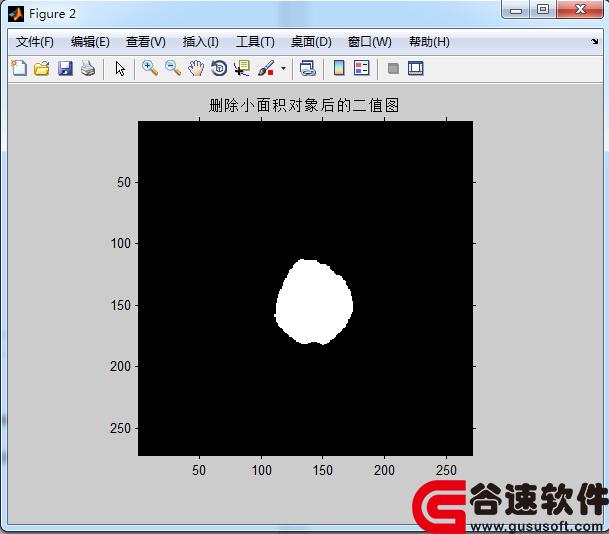Viewport: 609px width, 534px height.
Task: Open the 桌面(D) menu
Action: pyautogui.click(x=311, y=42)
